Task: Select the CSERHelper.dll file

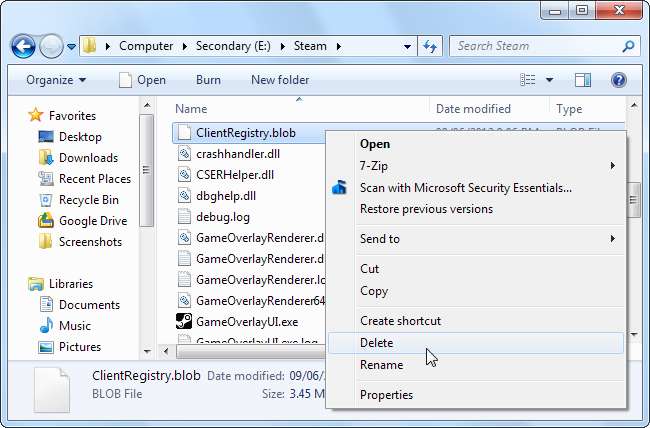Action: (235, 175)
